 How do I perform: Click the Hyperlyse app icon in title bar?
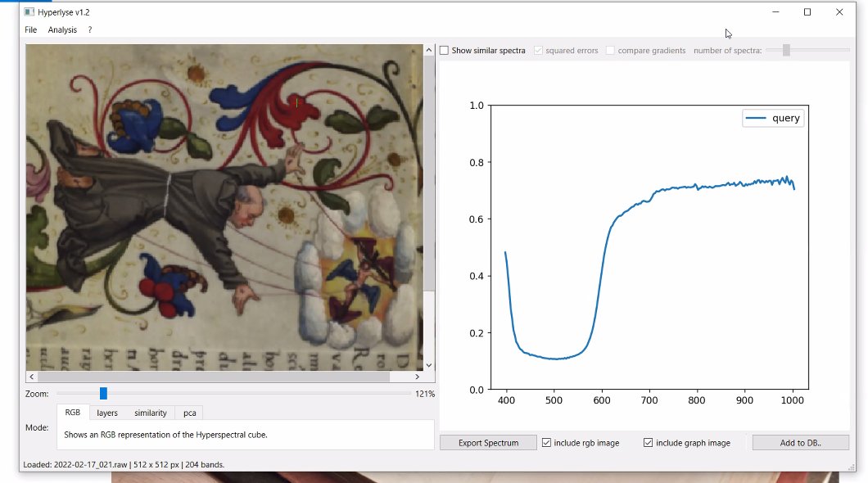tap(29, 11)
